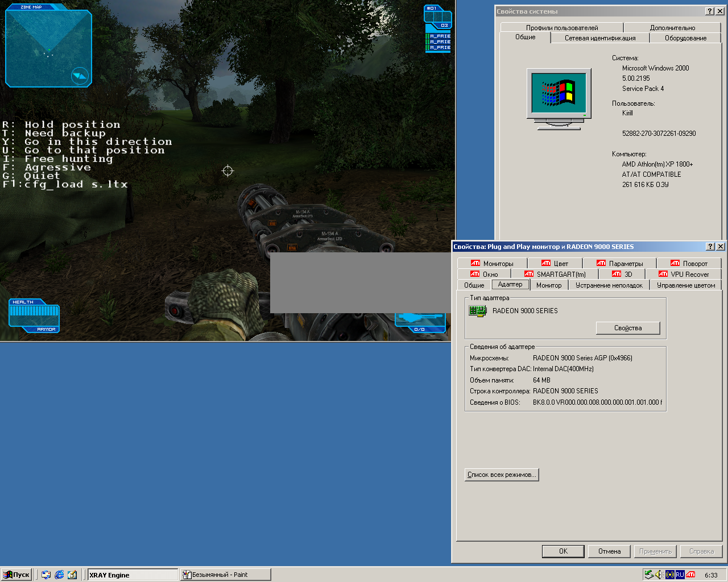Screen dimensions: 728x582
Task: Click the Safely Remove Hardware tray icon
Action: click(x=648, y=575)
